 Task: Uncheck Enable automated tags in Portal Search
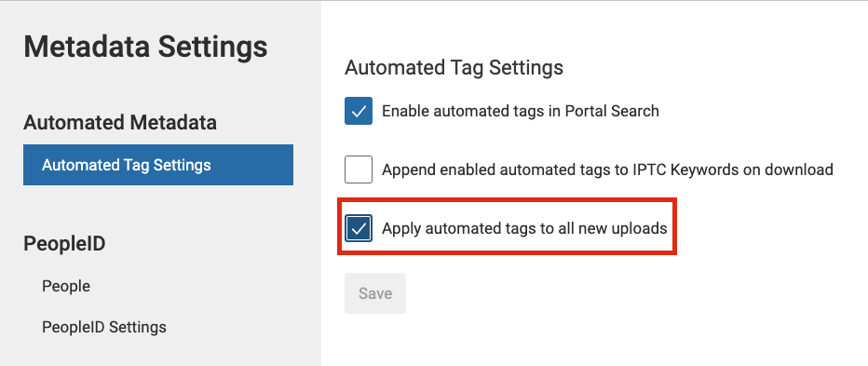coord(359,111)
